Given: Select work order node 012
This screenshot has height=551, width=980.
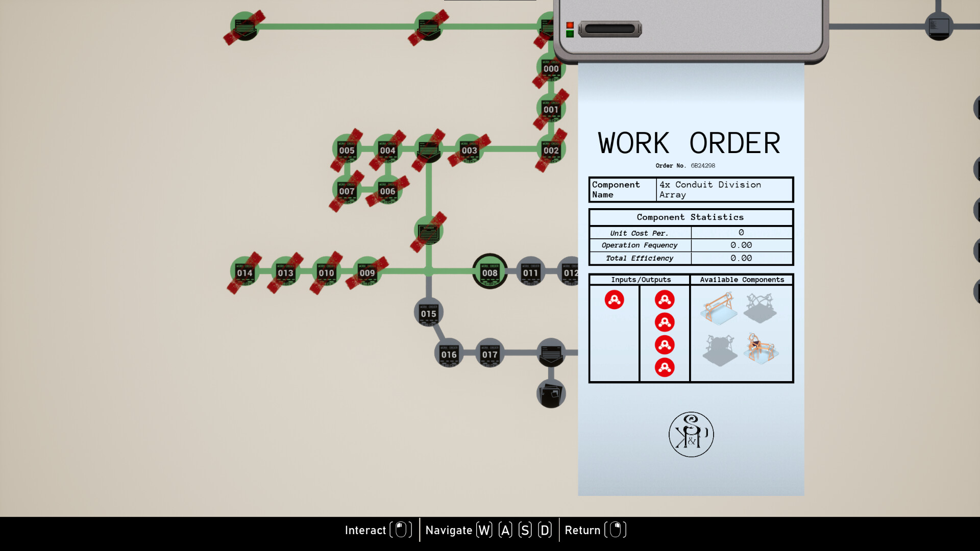Looking at the screenshot, I should click(568, 271).
